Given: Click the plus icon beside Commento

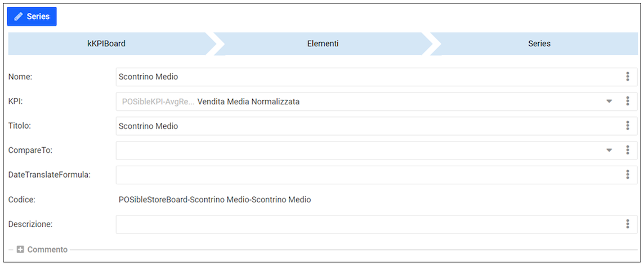Looking at the screenshot, I should 20,249.
